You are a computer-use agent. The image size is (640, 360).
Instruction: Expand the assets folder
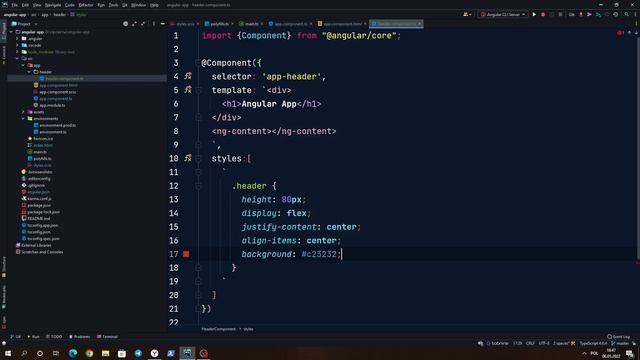point(23,112)
